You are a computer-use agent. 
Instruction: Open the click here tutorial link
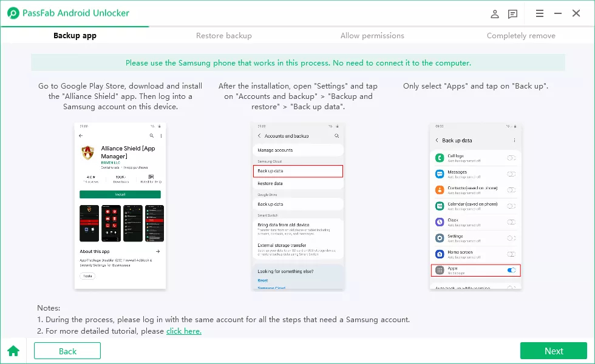point(184,331)
